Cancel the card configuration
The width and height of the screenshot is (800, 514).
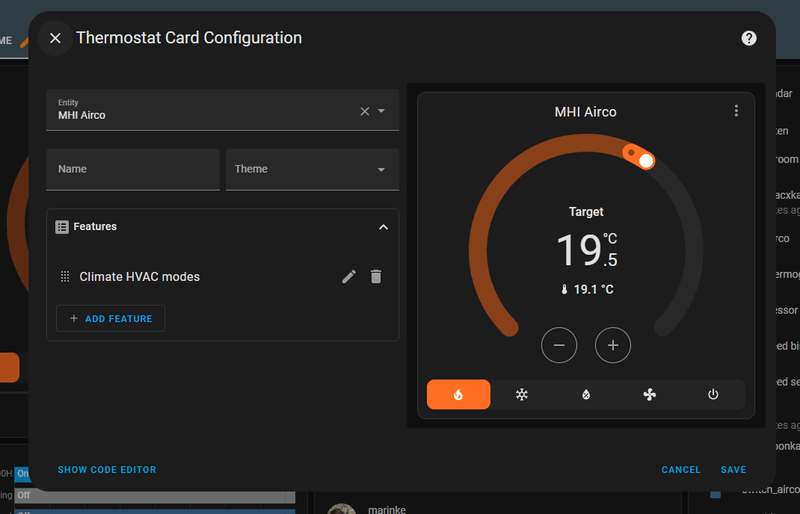click(x=681, y=470)
